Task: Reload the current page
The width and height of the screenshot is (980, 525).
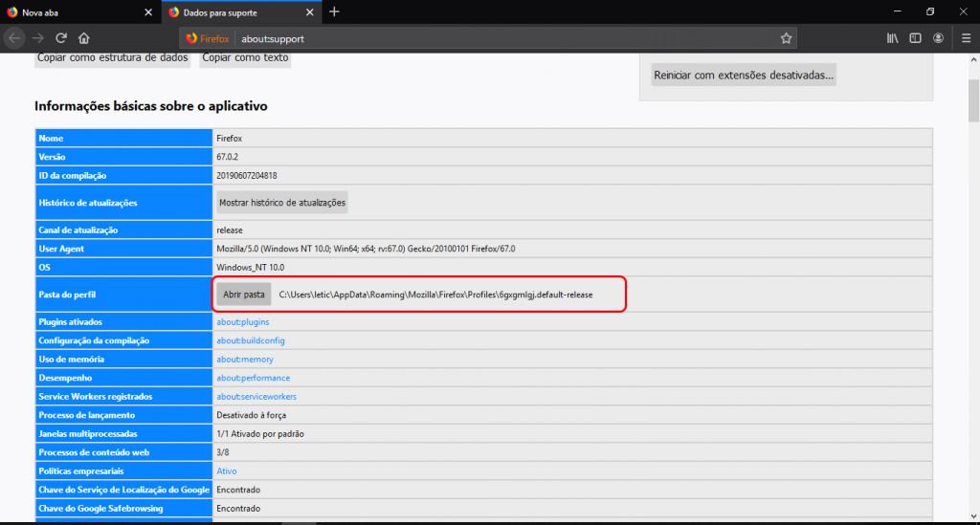Action: (60, 38)
